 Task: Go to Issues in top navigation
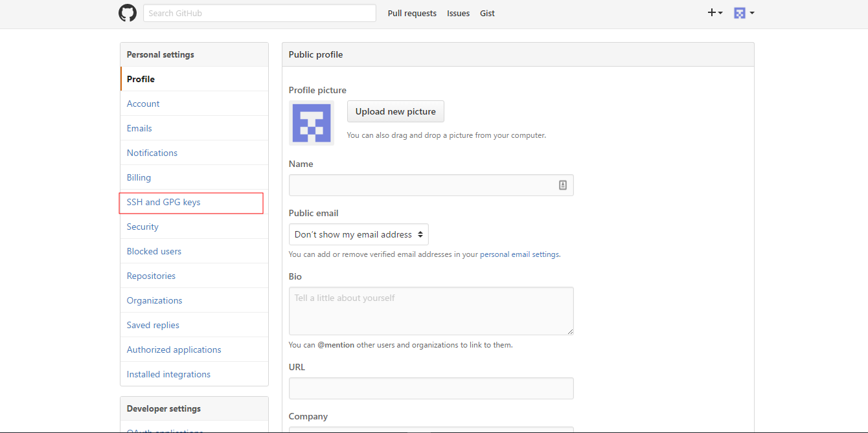(x=458, y=13)
